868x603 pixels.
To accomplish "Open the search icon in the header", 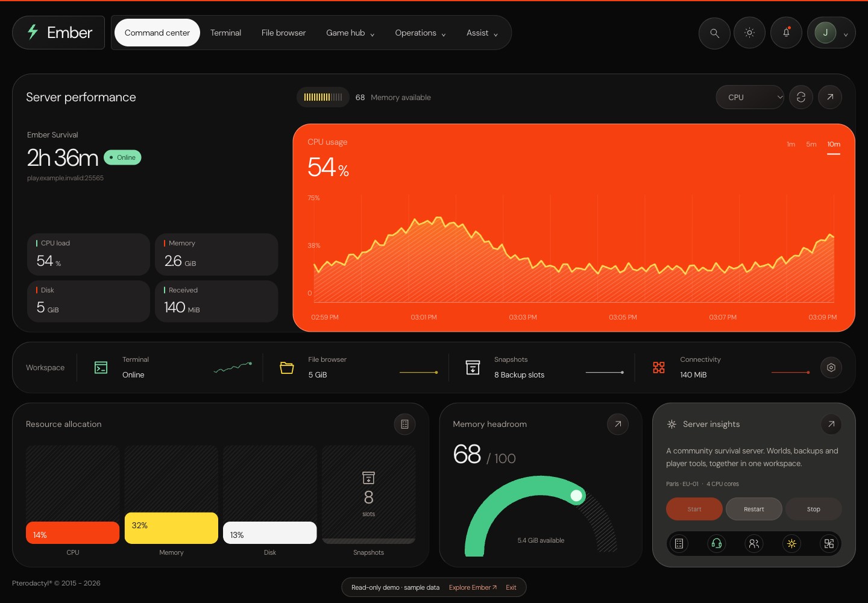I will (714, 33).
